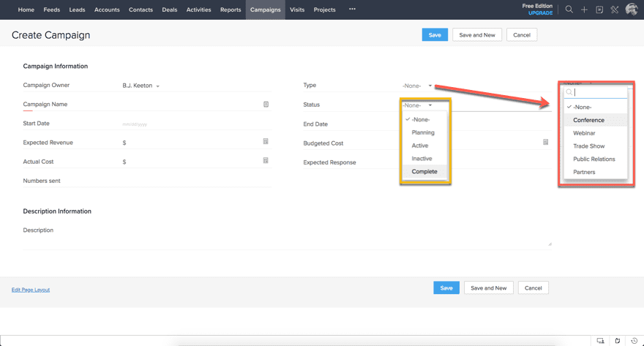Open the Actual Cost calculator icon
This screenshot has height=346, width=644.
266,160
